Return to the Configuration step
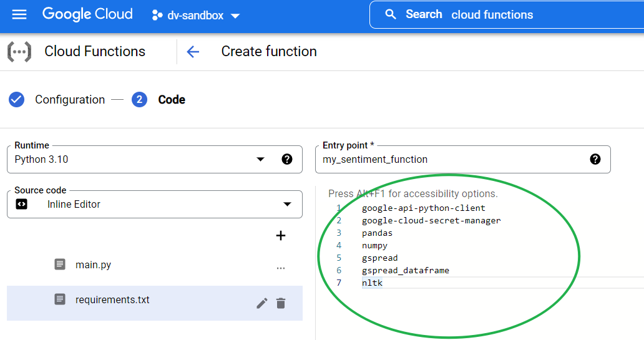 tap(69, 100)
